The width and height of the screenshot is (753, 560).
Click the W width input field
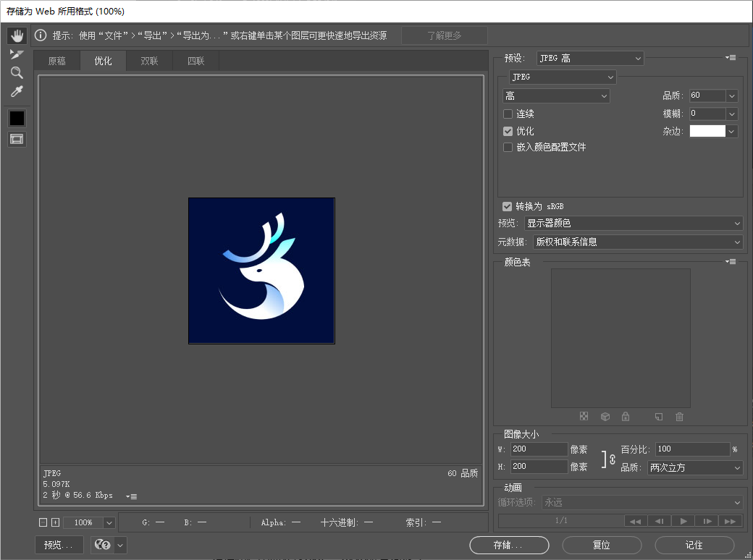(x=539, y=449)
